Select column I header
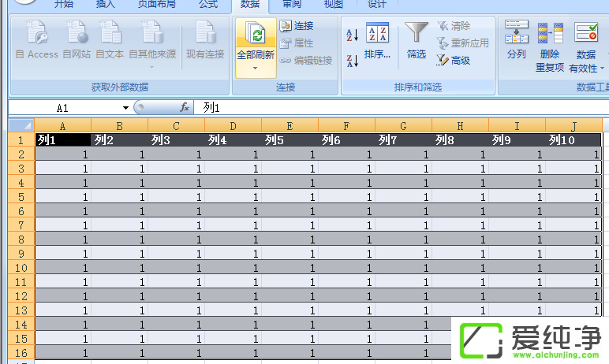 pyautogui.click(x=517, y=126)
